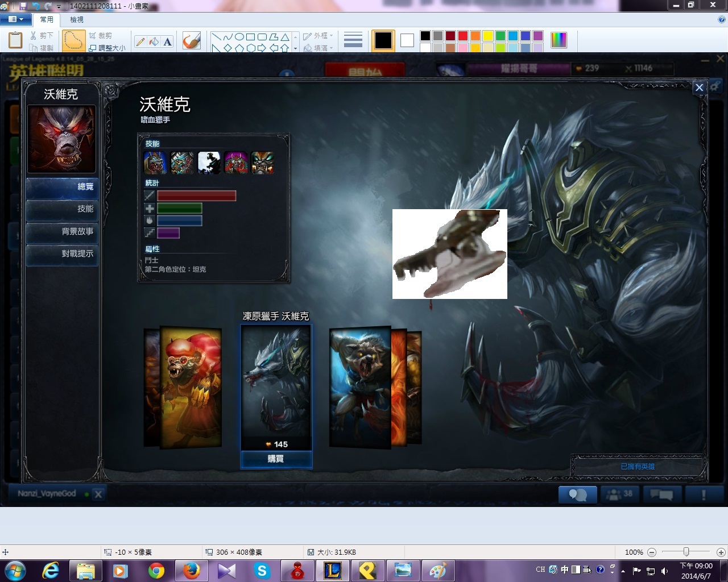Viewport: 728px width, 582px height.
Task: Choose the Rectangle shape
Action: coord(251,37)
